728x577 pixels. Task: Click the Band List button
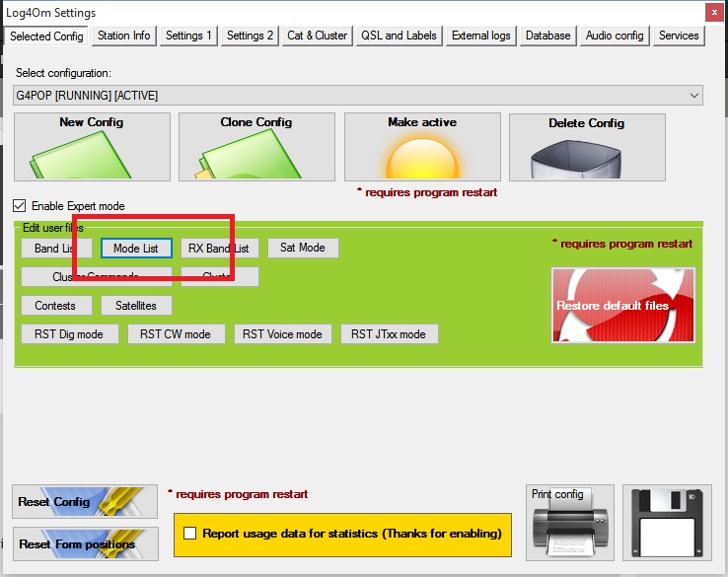tap(56, 249)
